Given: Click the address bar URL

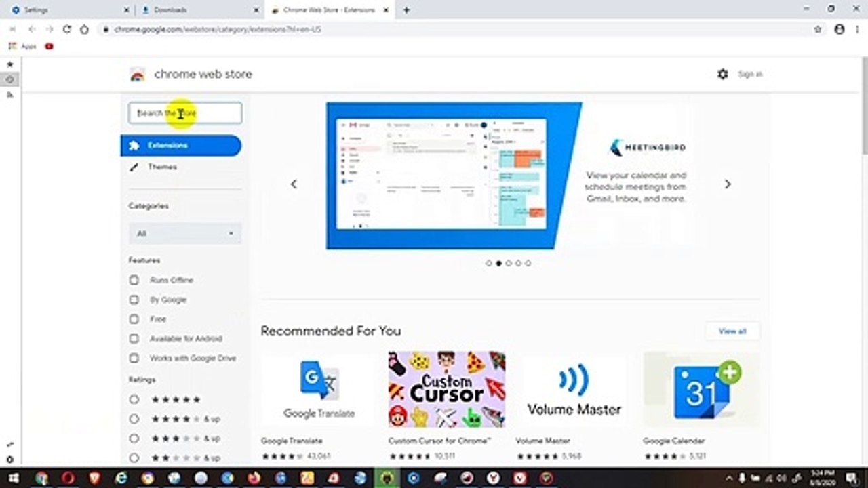Looking at the screenshot, I should click(218, 29).
